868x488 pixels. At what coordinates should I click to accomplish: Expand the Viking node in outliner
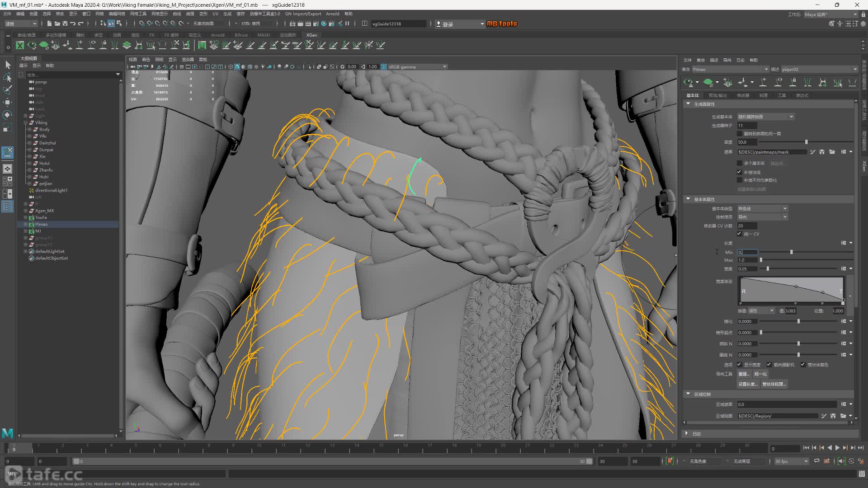click(x=26, y=122)
